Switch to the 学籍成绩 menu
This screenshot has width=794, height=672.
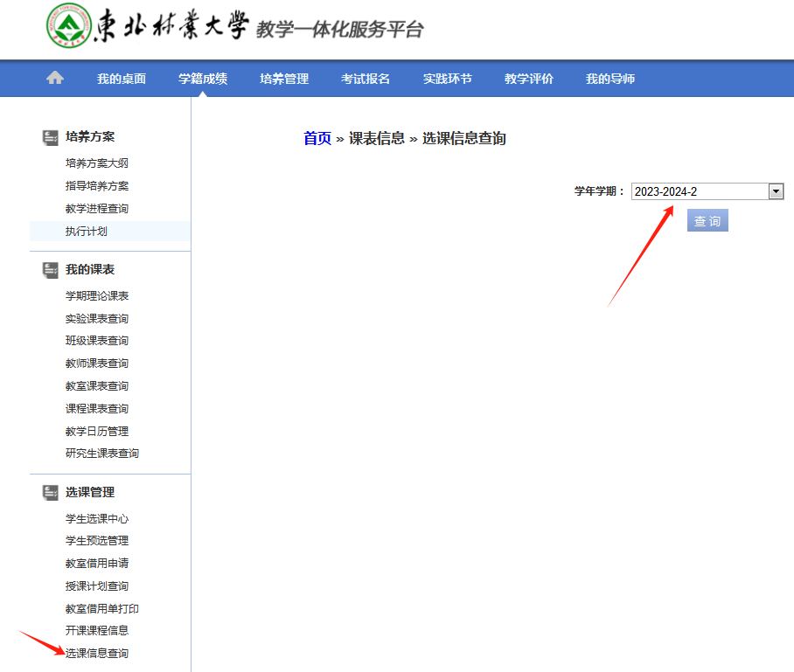[203, 79]
